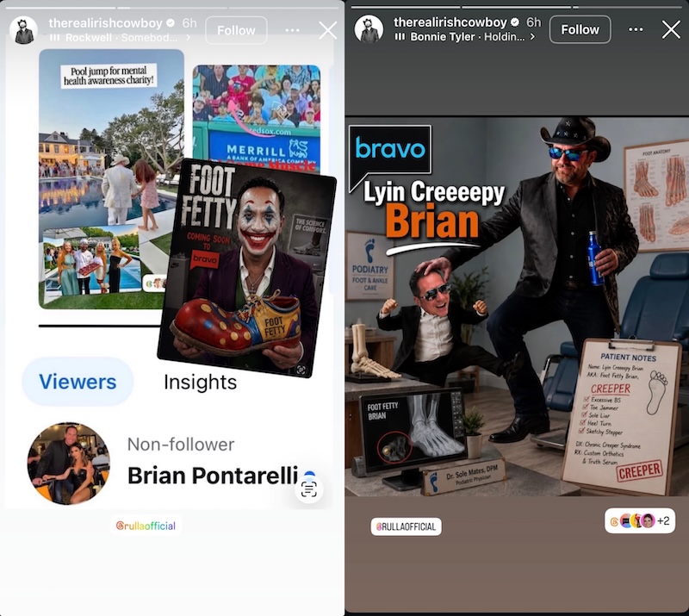Click the Patient Notes clipboard
The height and width of the screenshot is (616, 689).
(621, 415)
